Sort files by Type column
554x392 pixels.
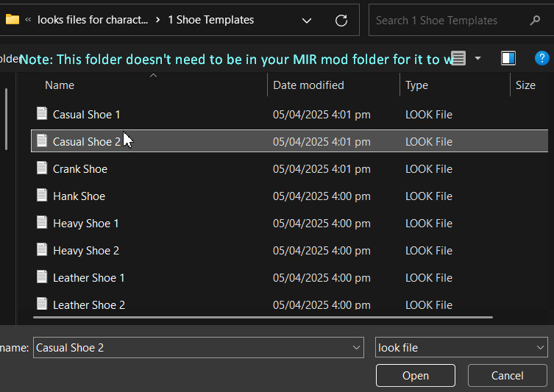tap(416, 85)
